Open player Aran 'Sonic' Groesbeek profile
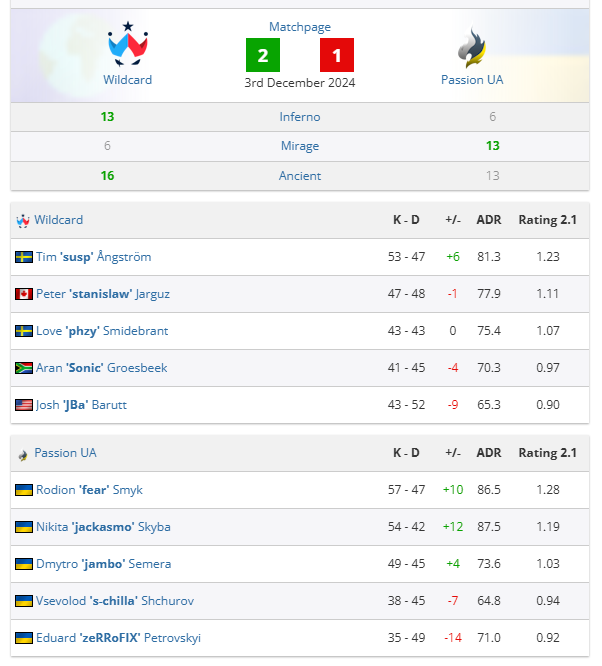 [102, 368]
